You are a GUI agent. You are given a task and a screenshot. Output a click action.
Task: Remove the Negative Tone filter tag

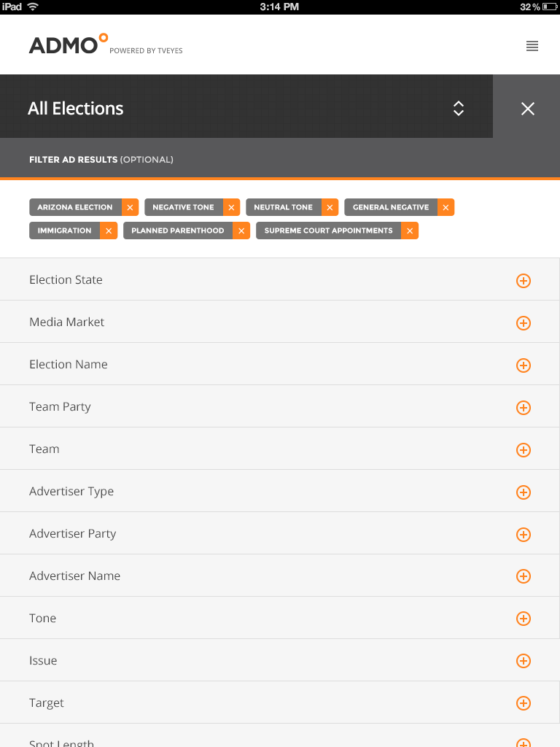[x=231, y=207]
